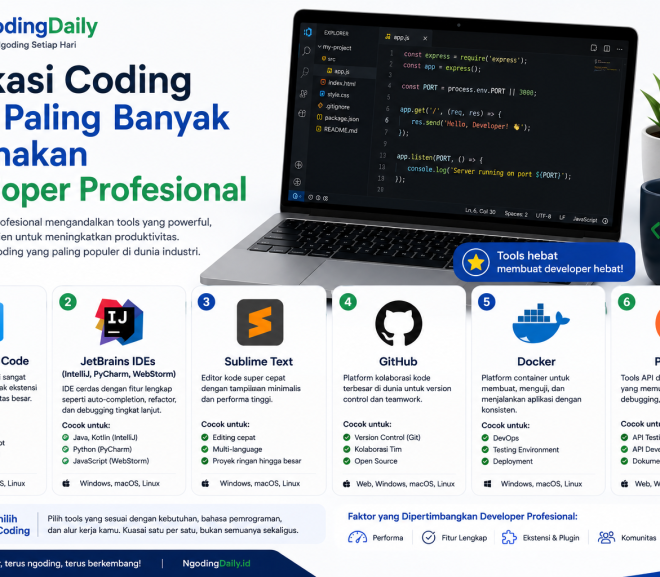660x577 pixels.
Task: Click the Performa label
Action: 388,538
